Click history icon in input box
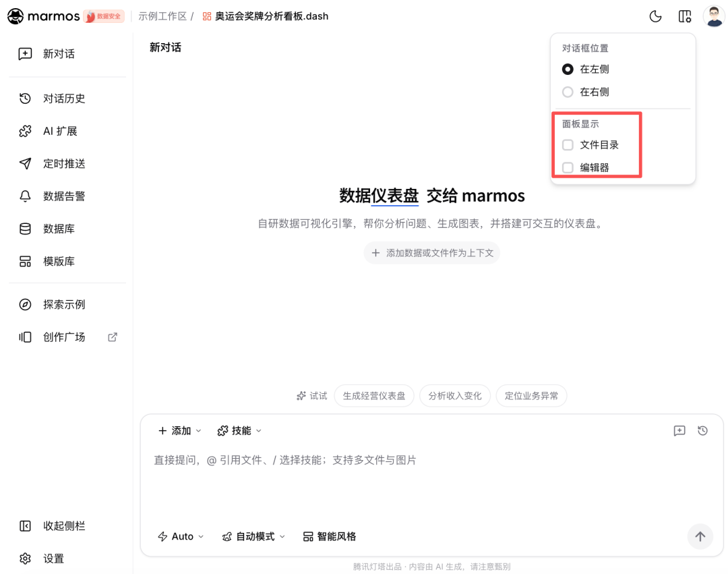Screen dimensions: 728x574 tap(702, 431)
